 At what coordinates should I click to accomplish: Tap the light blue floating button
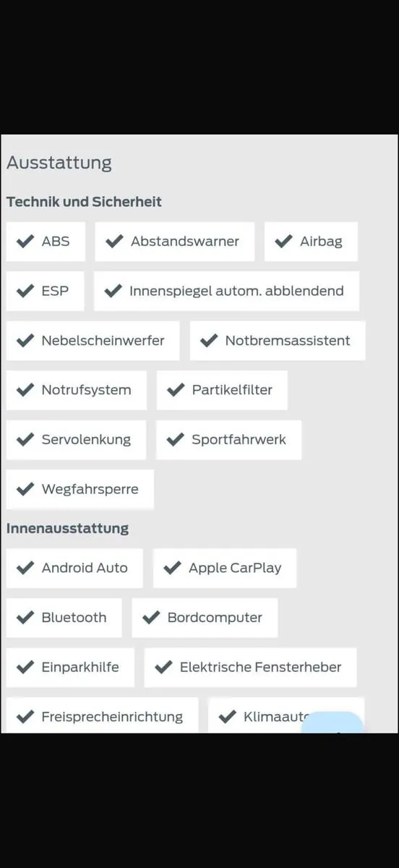(x=332, y=723)
